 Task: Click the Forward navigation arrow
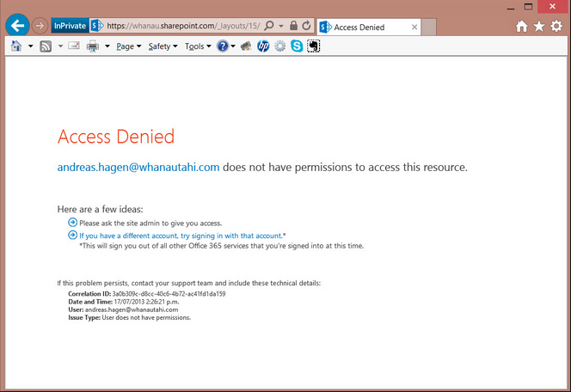[x=40, y=26]
